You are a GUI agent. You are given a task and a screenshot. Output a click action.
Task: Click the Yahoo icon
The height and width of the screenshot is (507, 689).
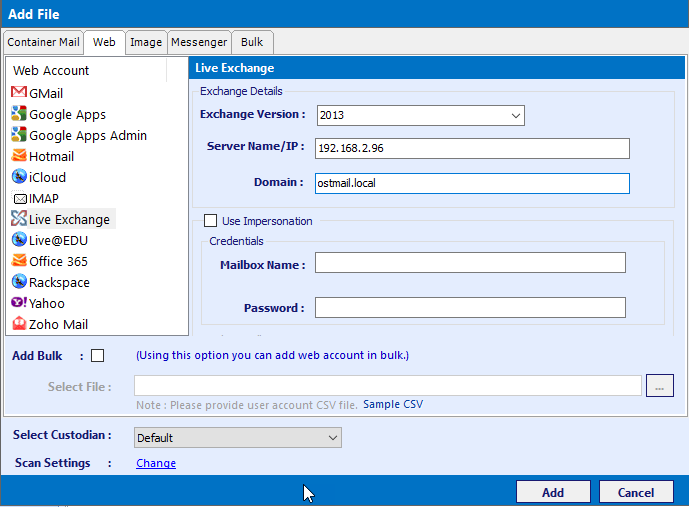(x=19, y=302)
